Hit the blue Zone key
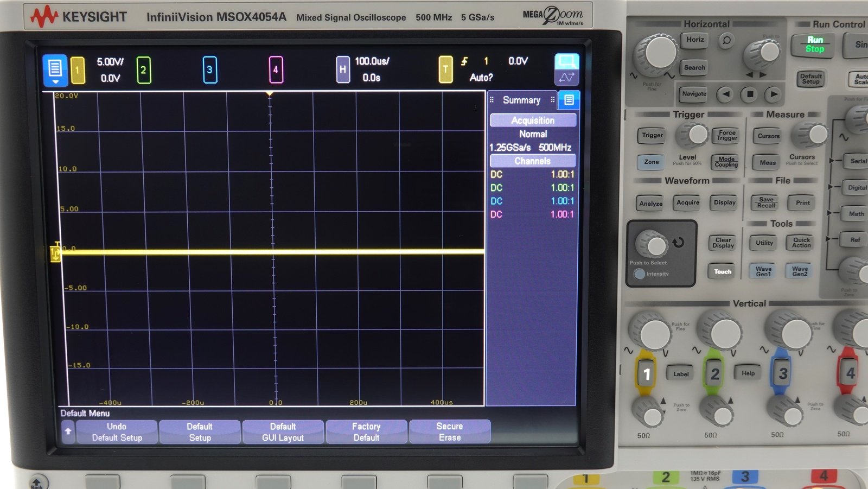Viewport: 868px width, 489px height. click(x=651, y=162)
